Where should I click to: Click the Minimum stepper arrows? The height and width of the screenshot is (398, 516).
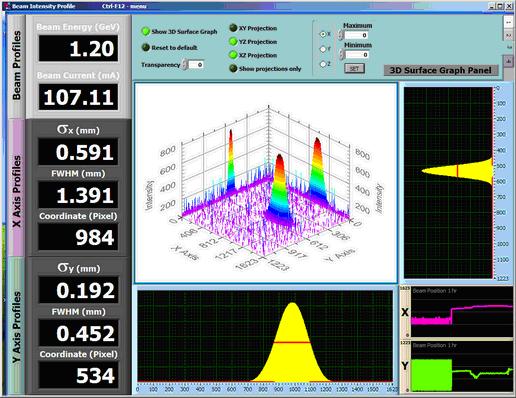click(x=341, y=55)
